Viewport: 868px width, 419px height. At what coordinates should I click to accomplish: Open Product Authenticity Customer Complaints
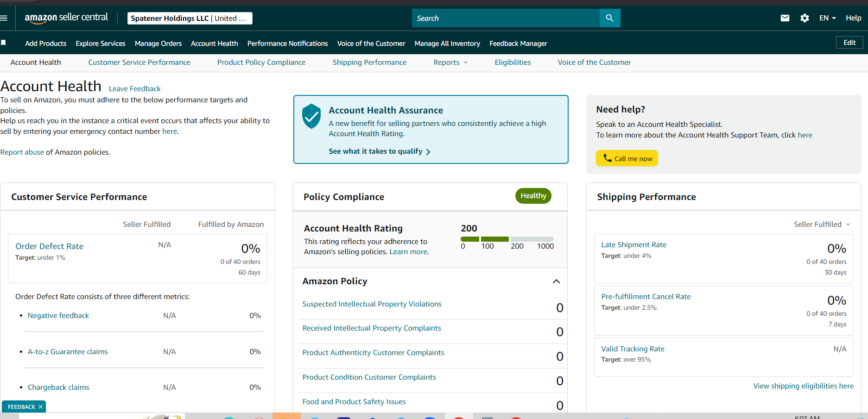pos(373,353)
